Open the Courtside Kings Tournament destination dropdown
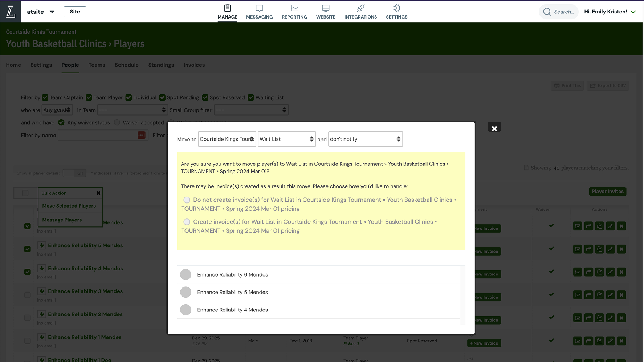The width and height of the screenshot is (644, 362). 227,139
